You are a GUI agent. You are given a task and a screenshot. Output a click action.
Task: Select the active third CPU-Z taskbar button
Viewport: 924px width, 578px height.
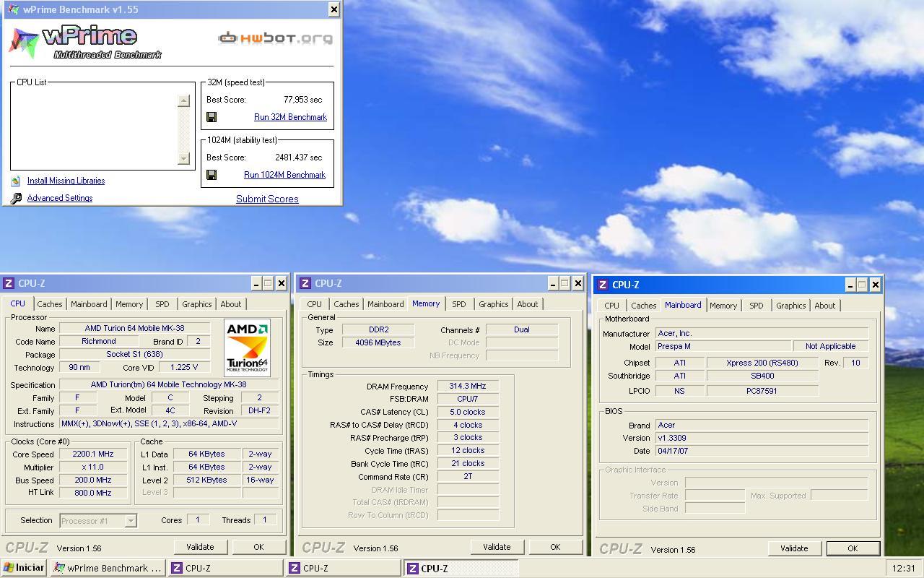(461, 568)
